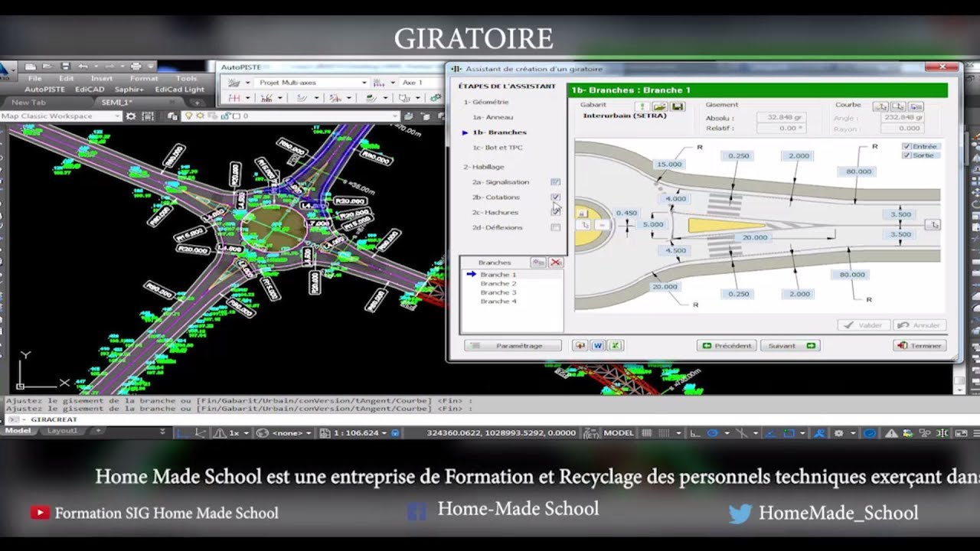
Task: Uncheck the Entrée checkbox
Action: coord(906,146)
